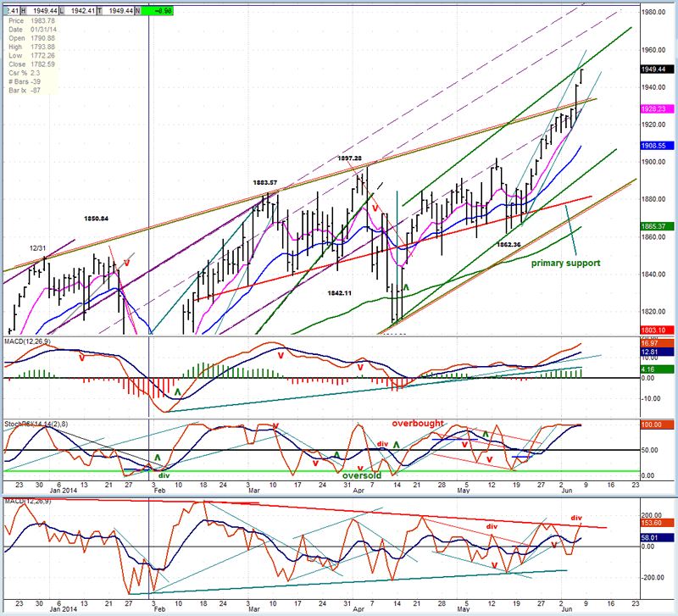Select the 1850.84 price annotation
678x616 pixels.
[96, 219]
